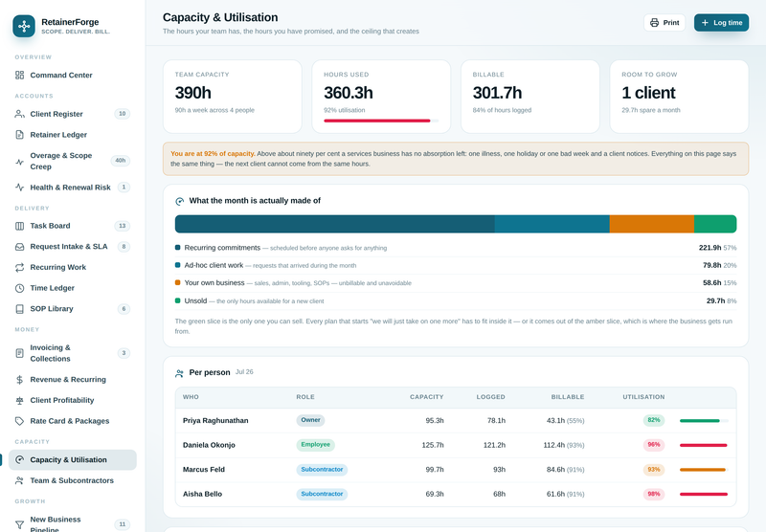
Task: Click the RetainerForge logo icon
Action: (x=24, y=26)
